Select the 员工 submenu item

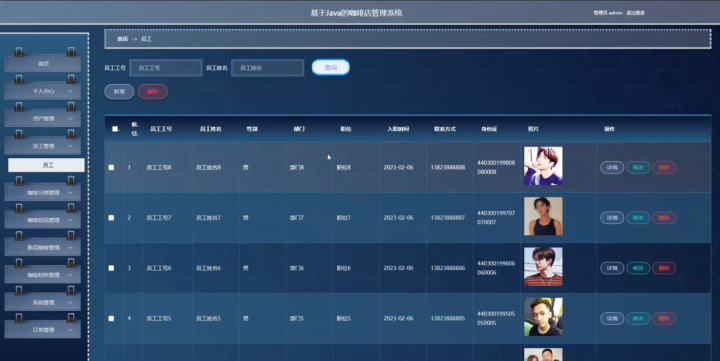(x=46, y=165)
